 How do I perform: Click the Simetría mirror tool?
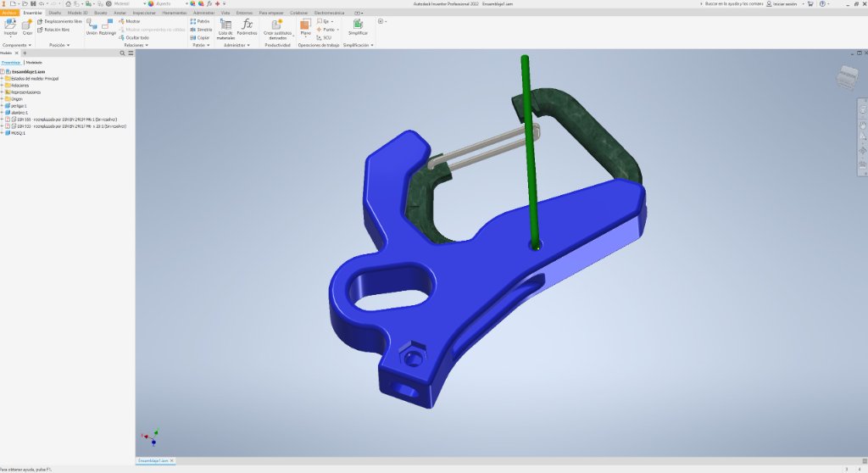(x=201, y=30)
